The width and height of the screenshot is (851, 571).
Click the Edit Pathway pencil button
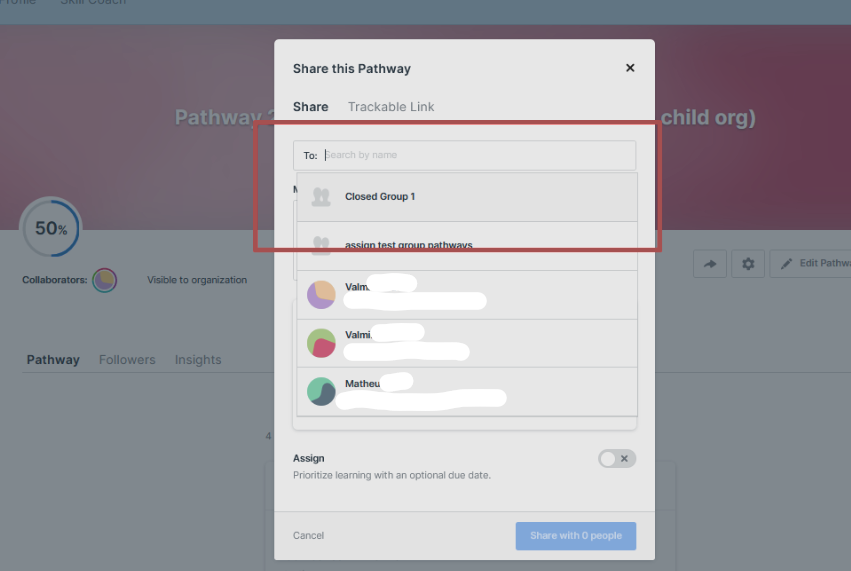point(810,264)
